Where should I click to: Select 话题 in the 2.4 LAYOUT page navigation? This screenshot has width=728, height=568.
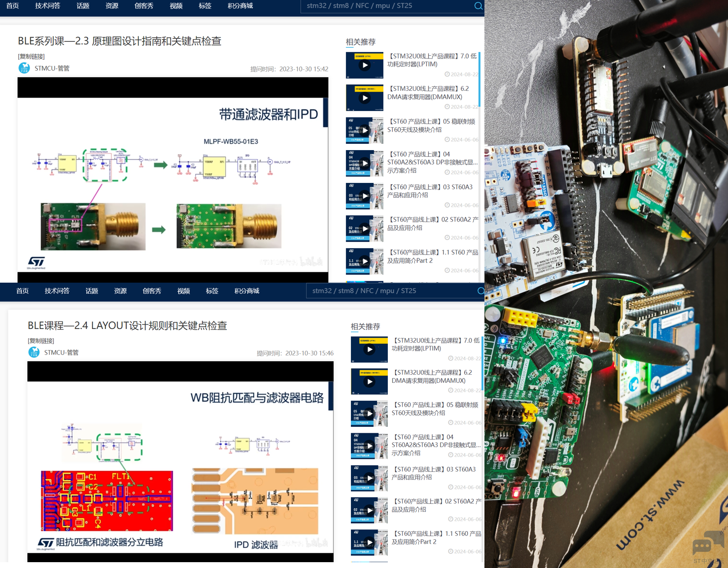(x=92, y=291)
